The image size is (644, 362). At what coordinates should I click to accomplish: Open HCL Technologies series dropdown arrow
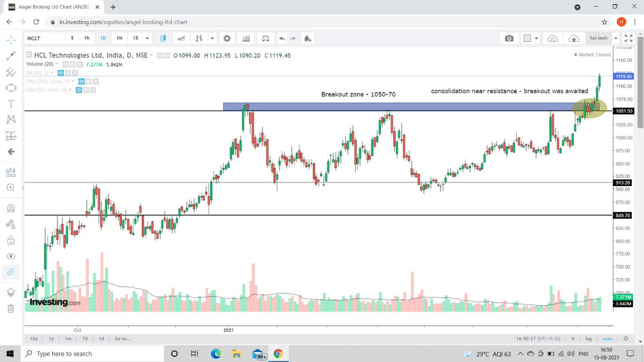152,56
